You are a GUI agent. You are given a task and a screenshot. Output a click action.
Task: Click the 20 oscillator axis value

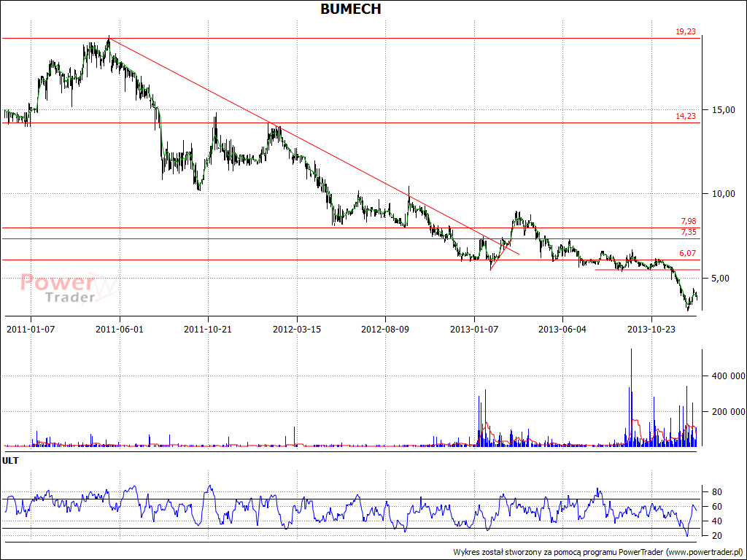click(716, 536)
